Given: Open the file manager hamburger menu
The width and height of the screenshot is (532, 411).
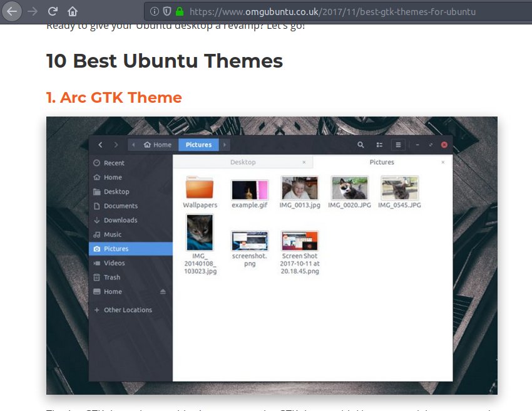Looking at the screenshot, I should click(398, 145).
